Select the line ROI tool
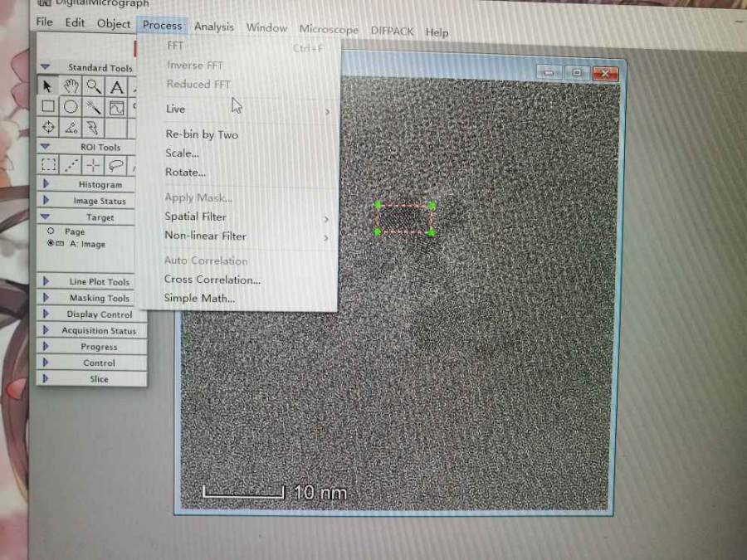This screenshot has width=747, height=560. click(x=71, y=164)
